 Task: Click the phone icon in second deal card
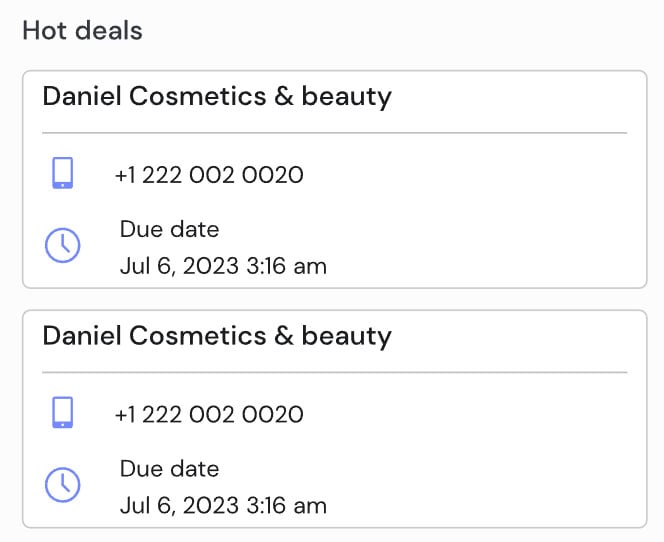63,412
